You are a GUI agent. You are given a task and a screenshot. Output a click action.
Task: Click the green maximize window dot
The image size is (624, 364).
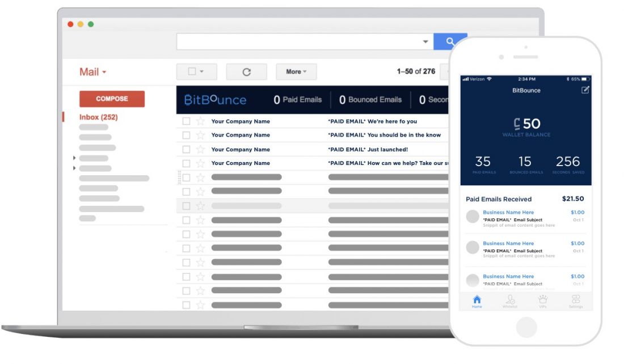(x=91, y=24)
